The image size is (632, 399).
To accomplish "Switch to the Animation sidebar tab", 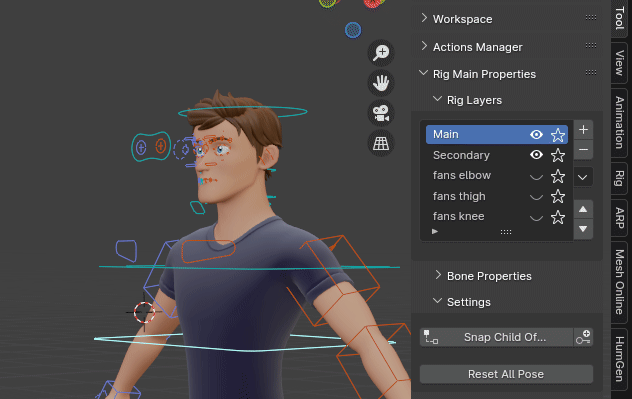I will coord(620,122).
